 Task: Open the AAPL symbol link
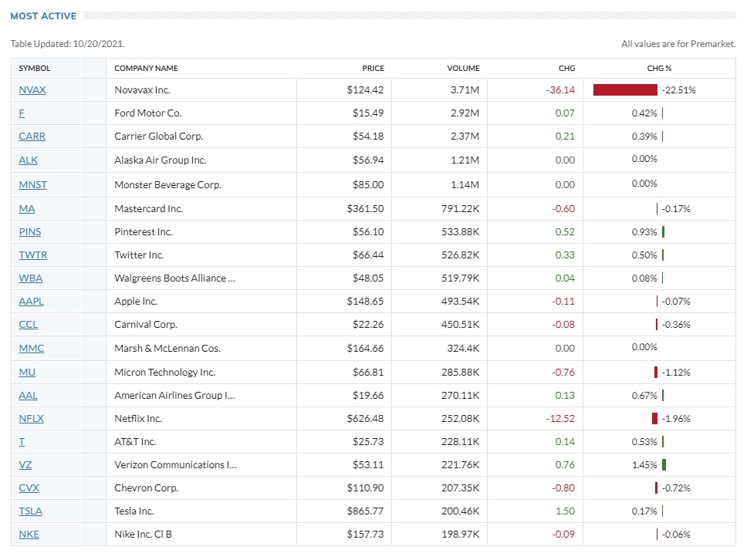pos(31,302)
